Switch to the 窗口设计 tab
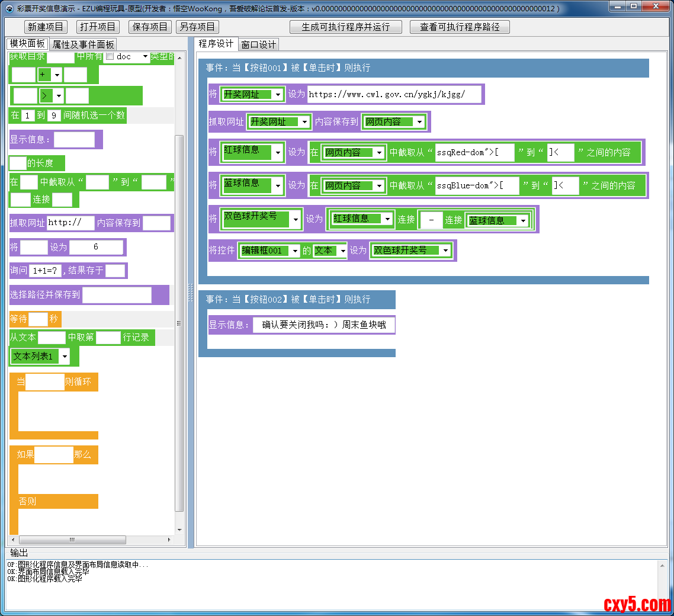 [258, 44]
